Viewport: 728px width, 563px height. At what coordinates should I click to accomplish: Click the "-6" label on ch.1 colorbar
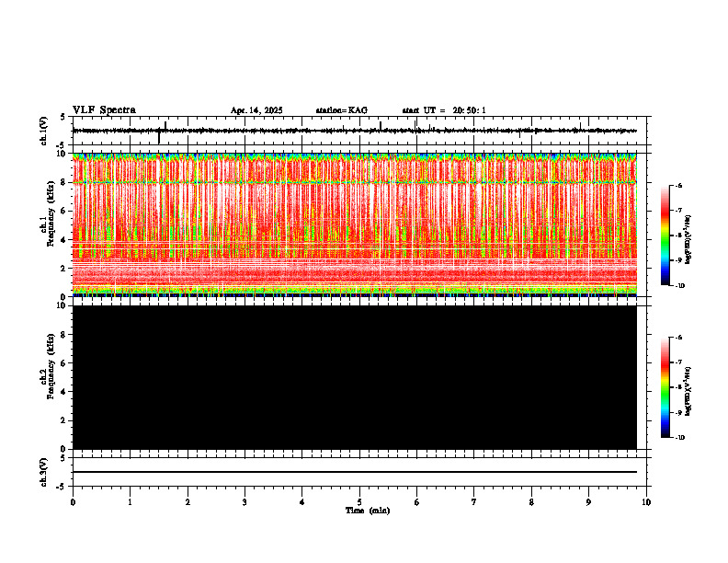(x=678, y=185)
